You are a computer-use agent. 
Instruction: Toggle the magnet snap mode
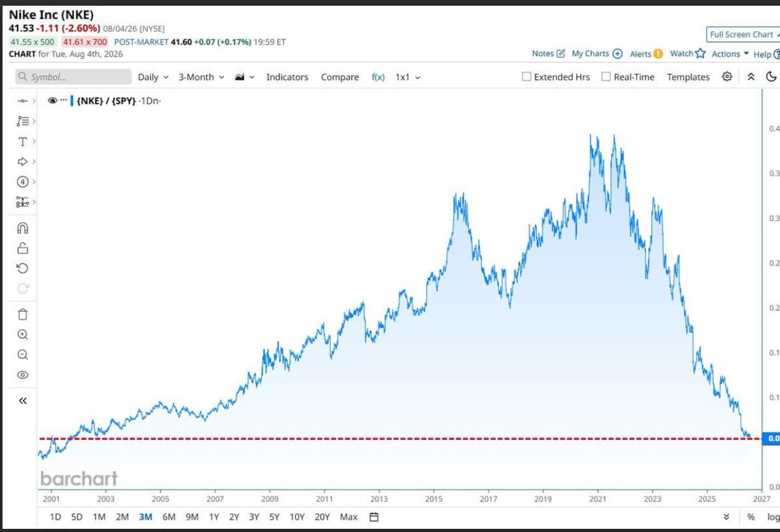23,228
